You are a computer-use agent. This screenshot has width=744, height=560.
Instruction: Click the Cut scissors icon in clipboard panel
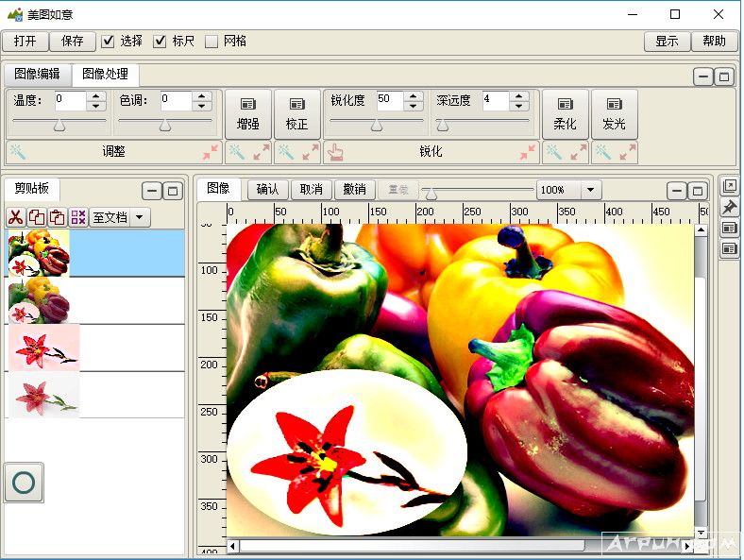[x=15, y=217]
